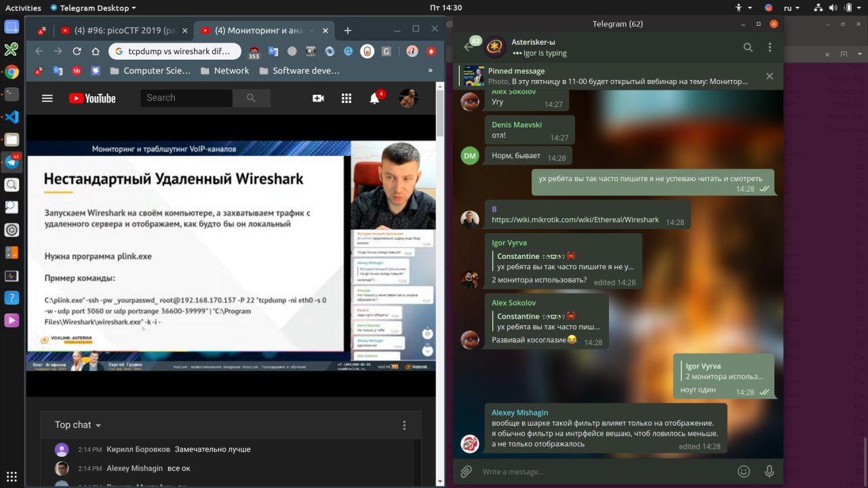Show hidden bookmarks via » chevron
This screenshot has width=868, height=488.
coord(430,70)
